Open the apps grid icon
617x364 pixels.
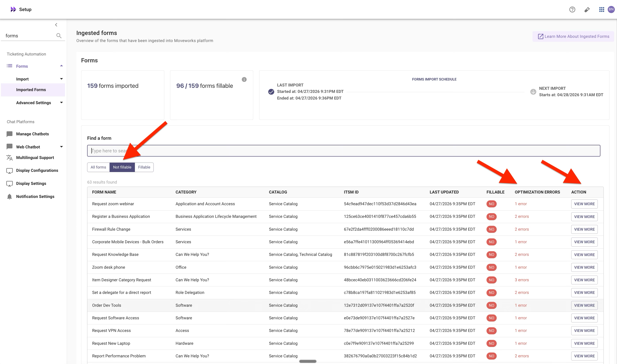(x=602, y=10)
